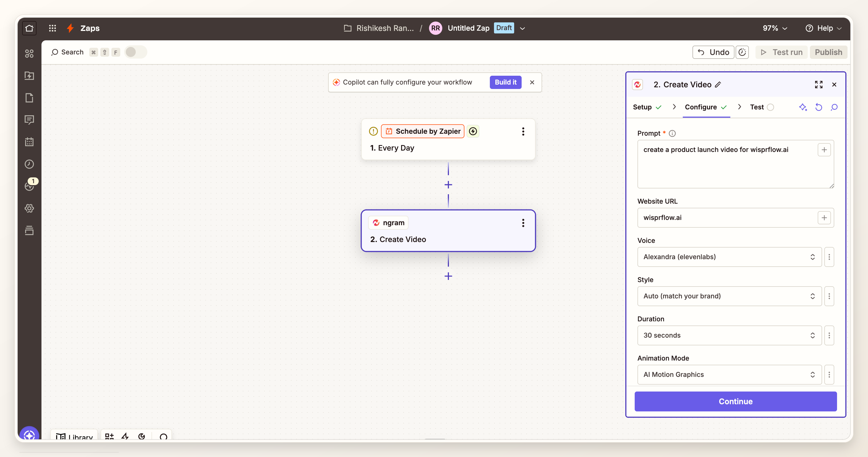
Task: Open the Zap import sidebar icon
Action: (29, 75)
